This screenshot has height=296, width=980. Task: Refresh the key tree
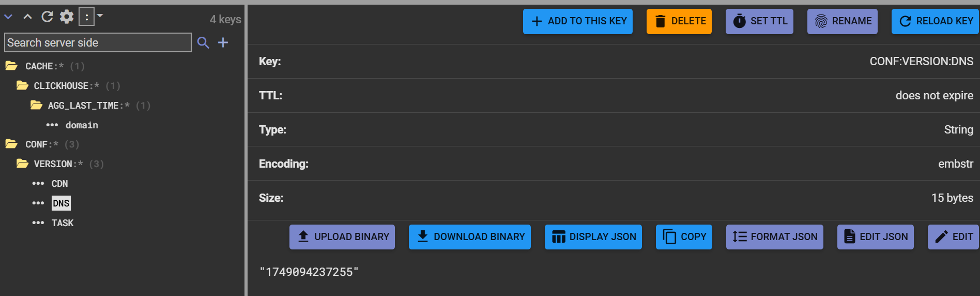47,17
